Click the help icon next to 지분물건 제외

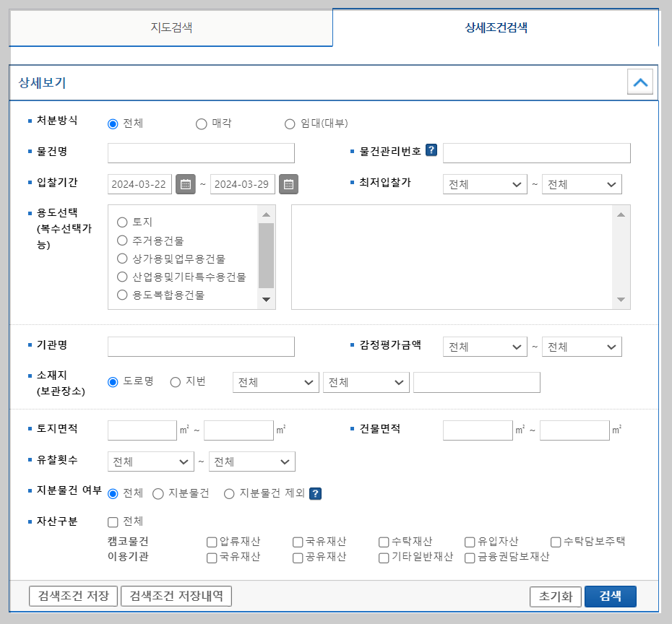318,494
